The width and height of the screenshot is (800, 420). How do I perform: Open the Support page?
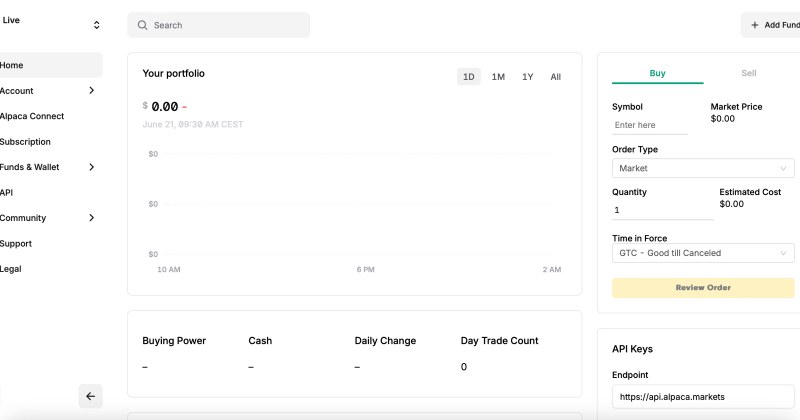click(16, 243)
